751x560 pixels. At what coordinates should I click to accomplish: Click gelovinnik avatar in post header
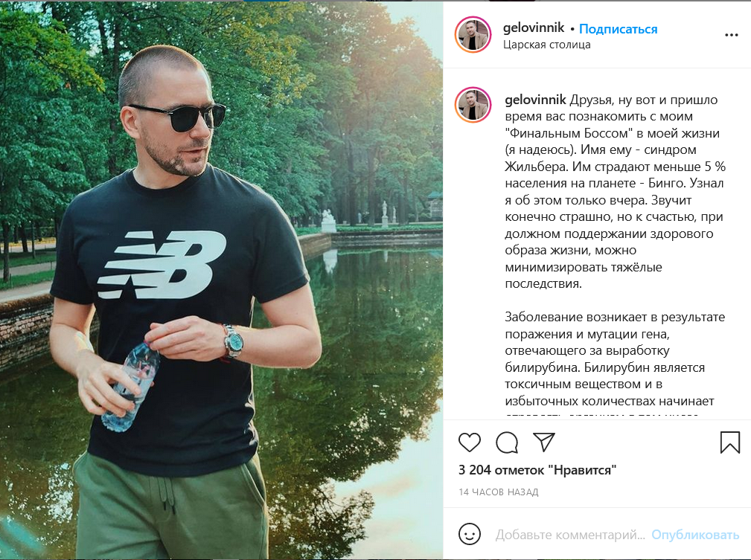473,34
